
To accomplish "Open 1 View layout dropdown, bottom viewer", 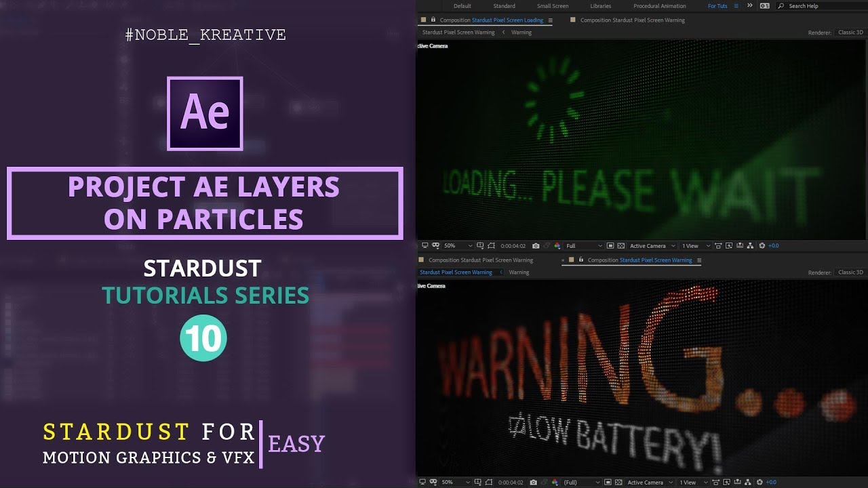I will (x=693, y=483).
